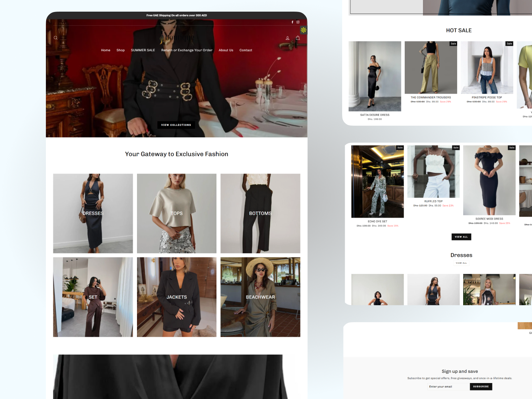Open the TOPS category tile
Screen dimensions: 532x399
point(177,213)
